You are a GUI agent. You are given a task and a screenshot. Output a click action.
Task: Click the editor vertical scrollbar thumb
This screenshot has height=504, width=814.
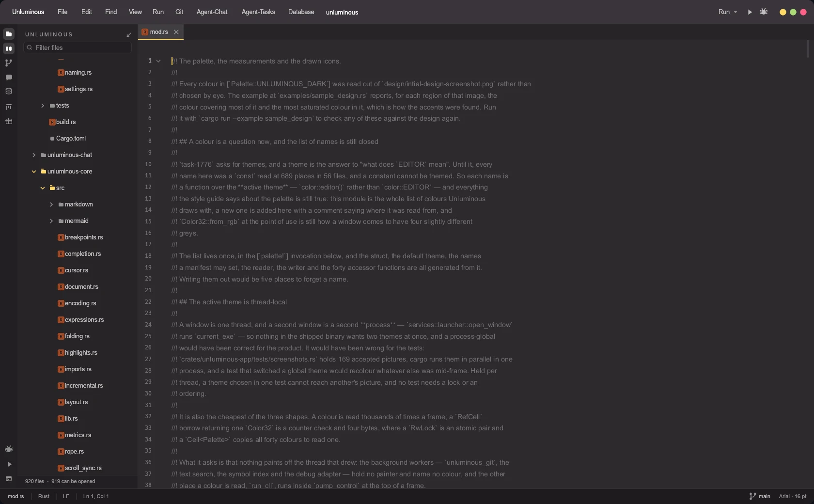tap(808, 49)
